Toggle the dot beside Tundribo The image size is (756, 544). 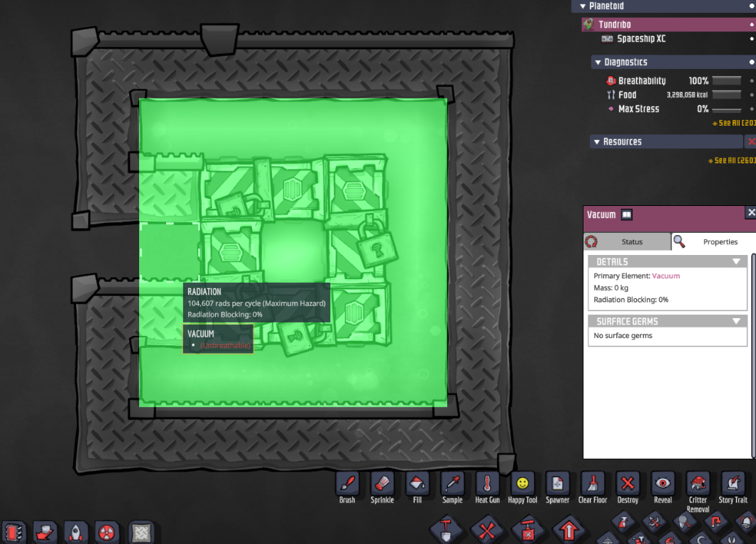pos(752,24)
